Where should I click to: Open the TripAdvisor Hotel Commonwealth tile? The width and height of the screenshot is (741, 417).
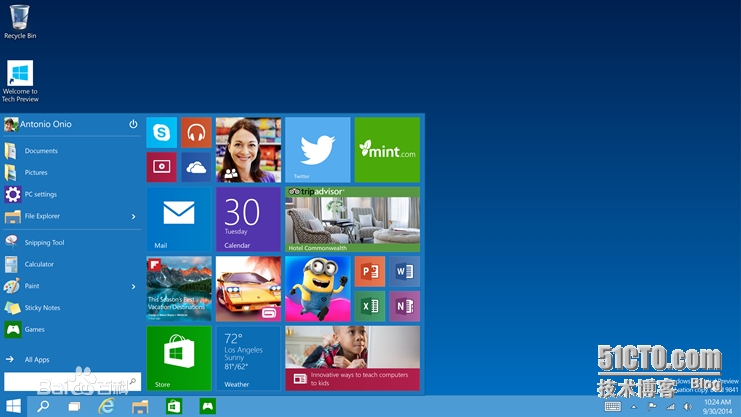(x=353, y=219)
